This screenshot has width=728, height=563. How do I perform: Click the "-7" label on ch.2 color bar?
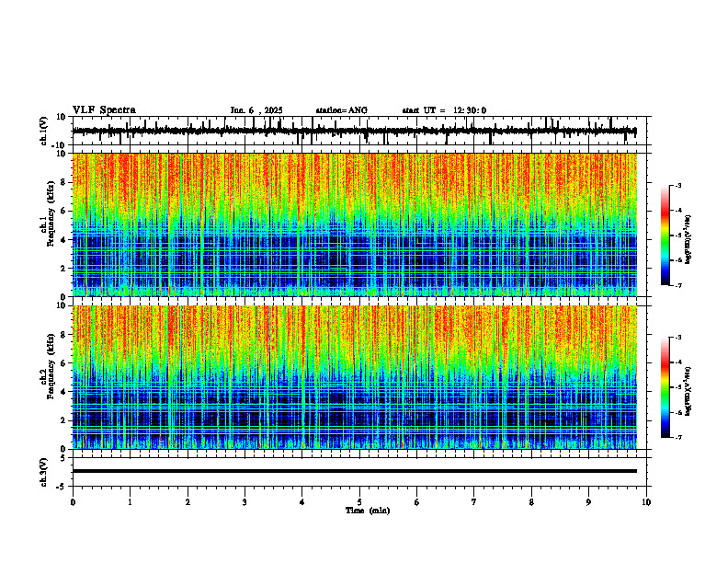point(677,438)
